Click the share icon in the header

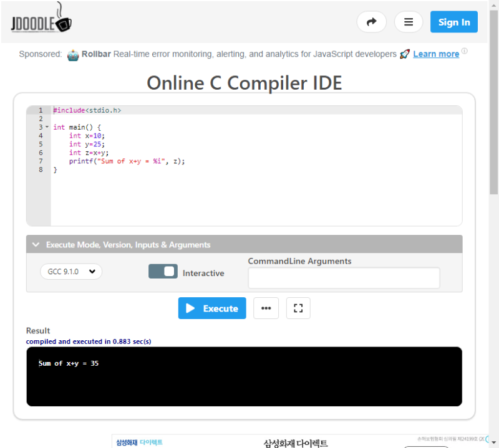371,22
